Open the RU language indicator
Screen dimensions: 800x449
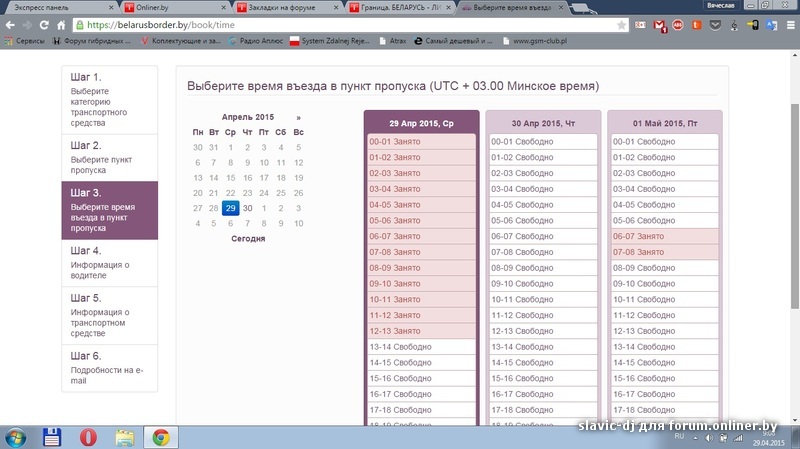click(679, 436)
